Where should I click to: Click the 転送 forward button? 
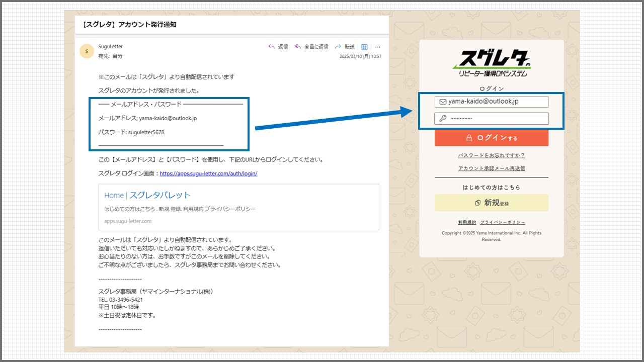[x=345, y=47]
